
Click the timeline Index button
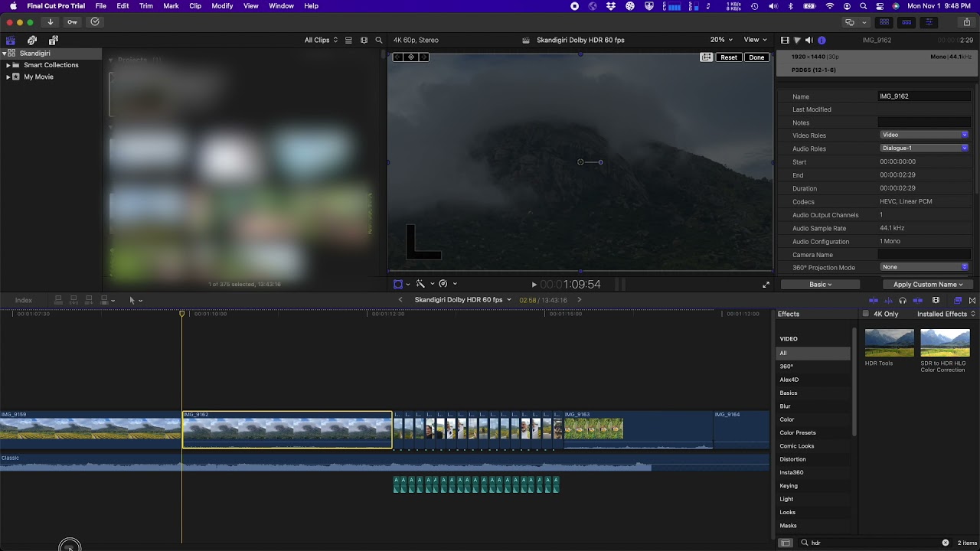click(x=24, y=301)
